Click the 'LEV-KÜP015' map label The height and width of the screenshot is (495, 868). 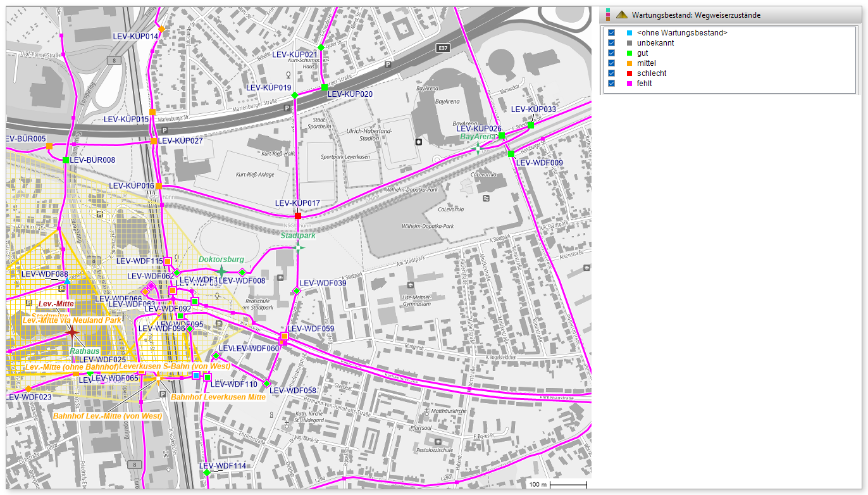pyautogui.click(x=126, y=119)
